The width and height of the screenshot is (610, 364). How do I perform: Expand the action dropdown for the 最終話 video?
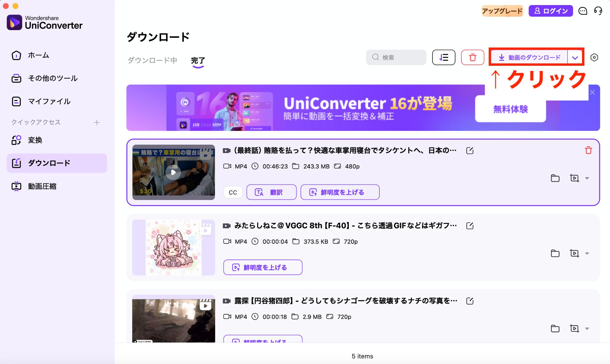587,178
